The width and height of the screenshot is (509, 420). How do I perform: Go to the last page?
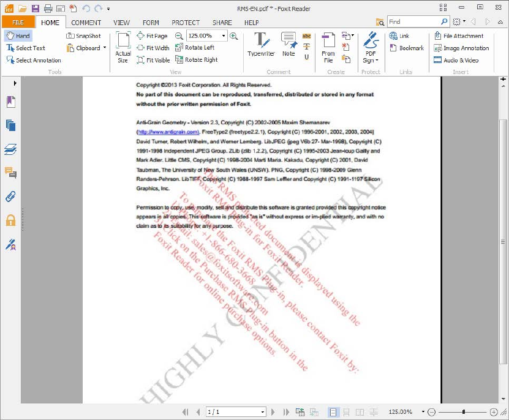point(286,412)
